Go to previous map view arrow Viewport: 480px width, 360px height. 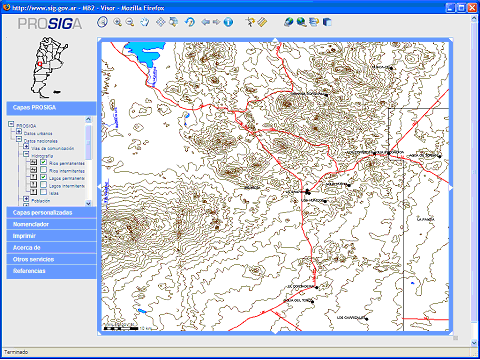click(x=206, y=22)
